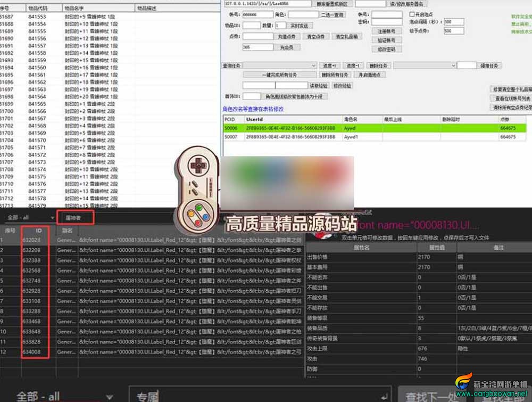The width and height of the screenshot is (532, 402).
Task: Click the 清空点券 button
Action: 315,36
